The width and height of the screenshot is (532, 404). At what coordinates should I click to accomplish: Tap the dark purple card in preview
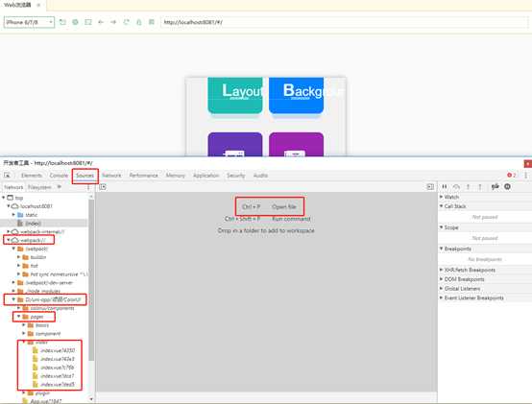tap(235, 144)
